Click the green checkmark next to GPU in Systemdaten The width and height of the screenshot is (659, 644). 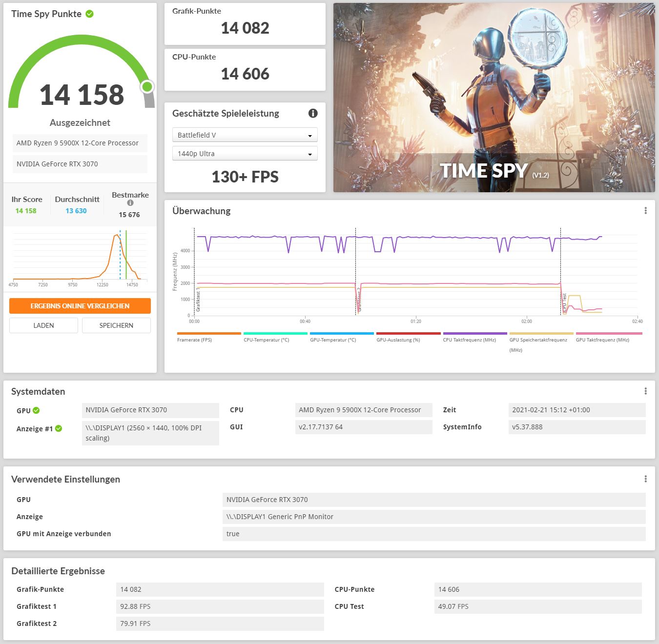(36, 410)
